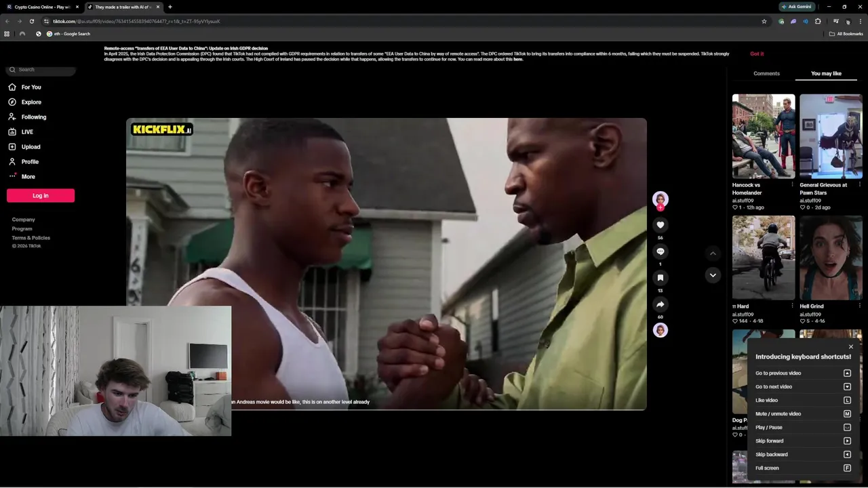
Task: Click the 'Play / Pause' shortcut row
Action: pos(803,428)
